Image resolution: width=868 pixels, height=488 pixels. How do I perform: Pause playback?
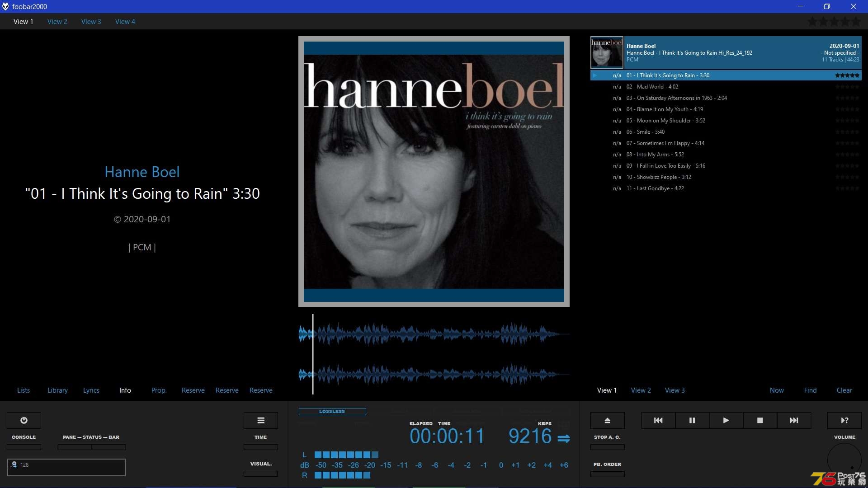692,420
